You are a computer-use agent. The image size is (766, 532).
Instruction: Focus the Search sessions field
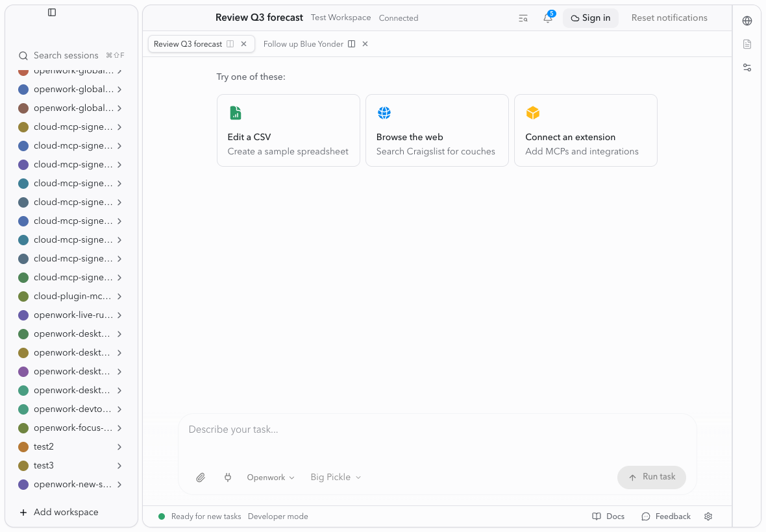click(x=71, y=55)
